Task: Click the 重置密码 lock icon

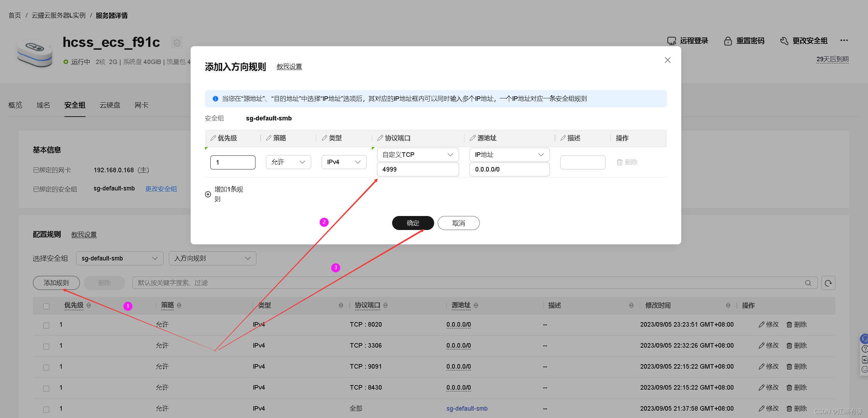Action: click(728, 41)
